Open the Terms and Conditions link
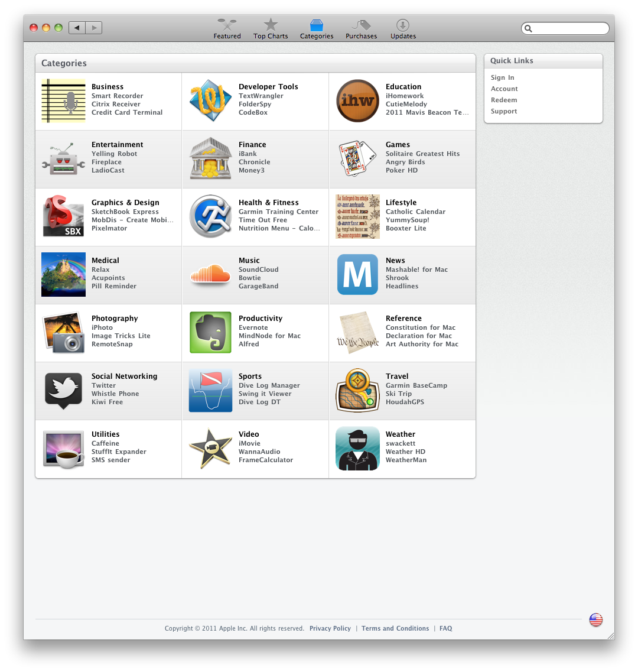This screenshot has height=672, width=638. 395,628
